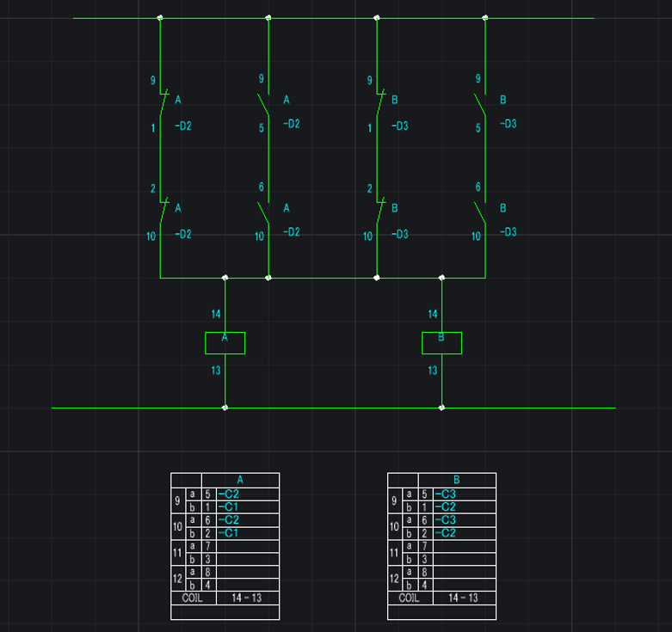672x632 pixels.
Task: Select lower normally-open contact A between terminals 6 and 10
Action: pyautogui.click(x=263, y=212)
